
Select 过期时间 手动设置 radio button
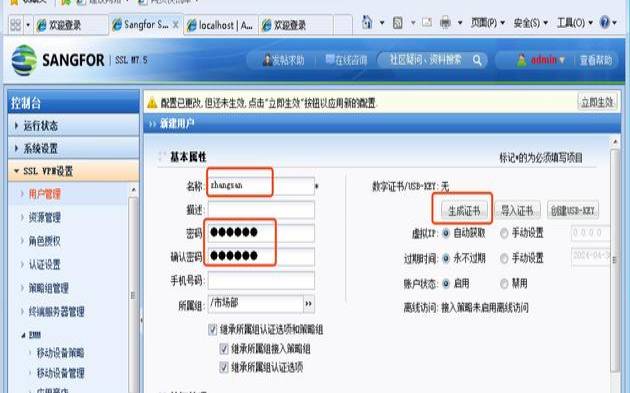tap(504, 258)
